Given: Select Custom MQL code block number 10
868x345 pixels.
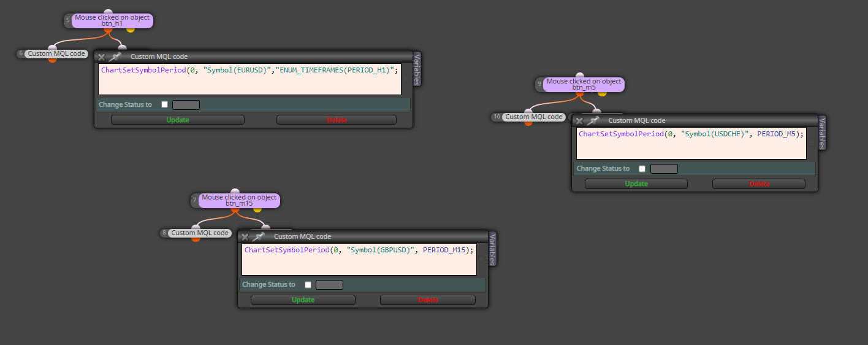Looking at the screenshot, I should 533,117.
